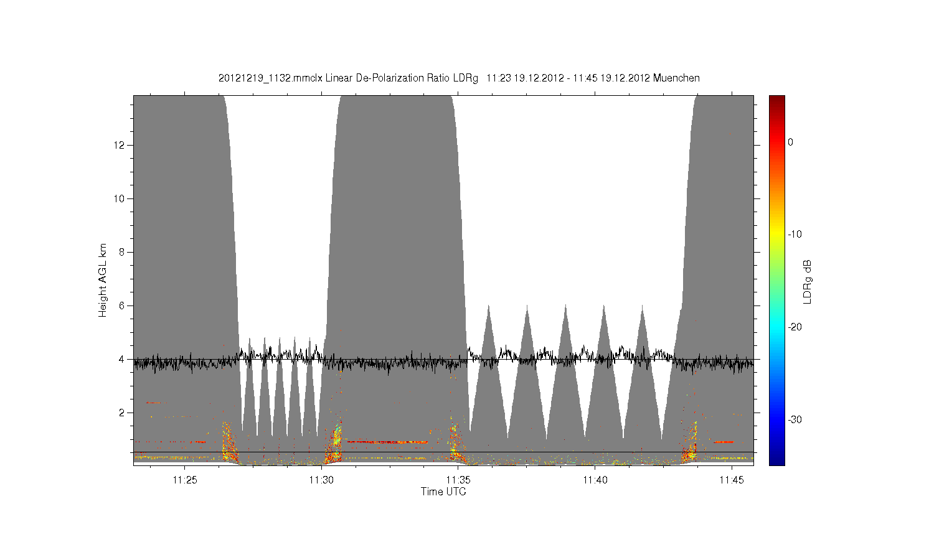Viewport: 934px width, 560px height.
Task: Click the dark blue bottom of the colorbar
Action: [x=777, y=460]
